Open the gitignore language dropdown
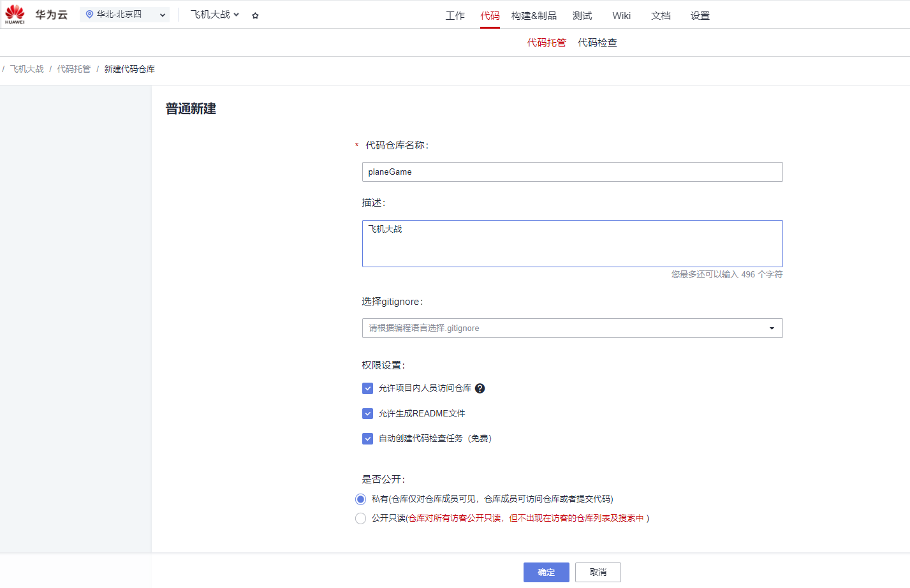Screen dimensions: 910x588 pos(572,328)
